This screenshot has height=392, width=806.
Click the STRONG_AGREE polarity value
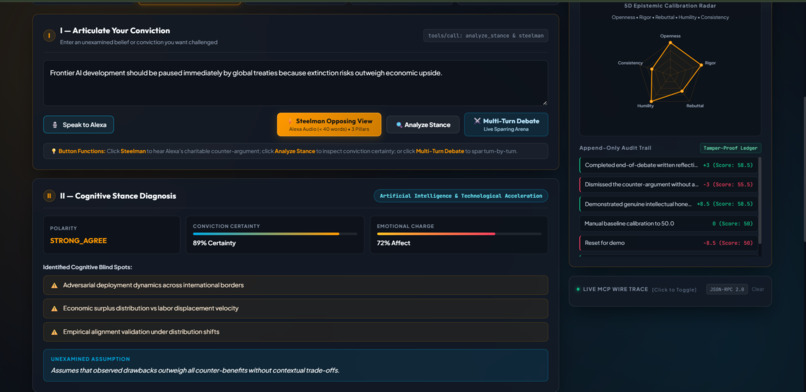[x=79, y=240]
